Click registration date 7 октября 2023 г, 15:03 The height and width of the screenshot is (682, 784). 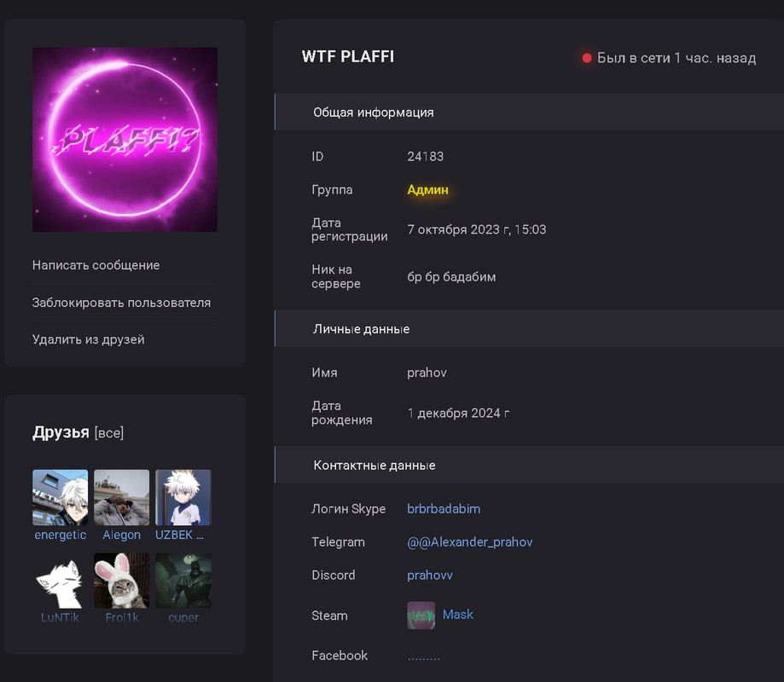[x=477, y=229]
